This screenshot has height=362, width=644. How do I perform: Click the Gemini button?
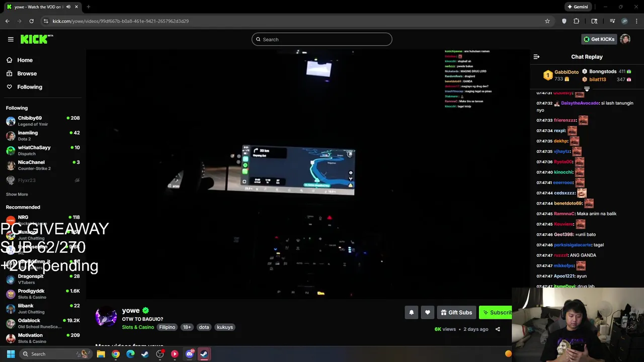click(x=578, y=7)
